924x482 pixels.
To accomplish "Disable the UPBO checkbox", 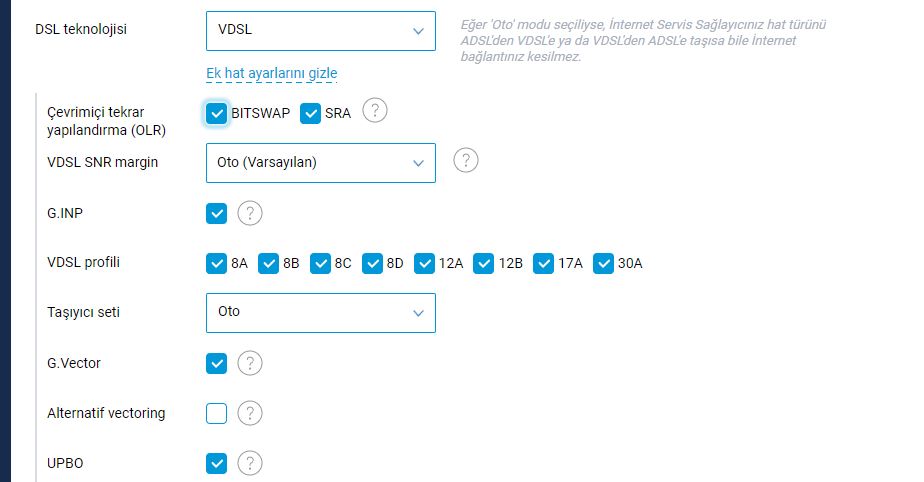I will (x=216, y=464).
